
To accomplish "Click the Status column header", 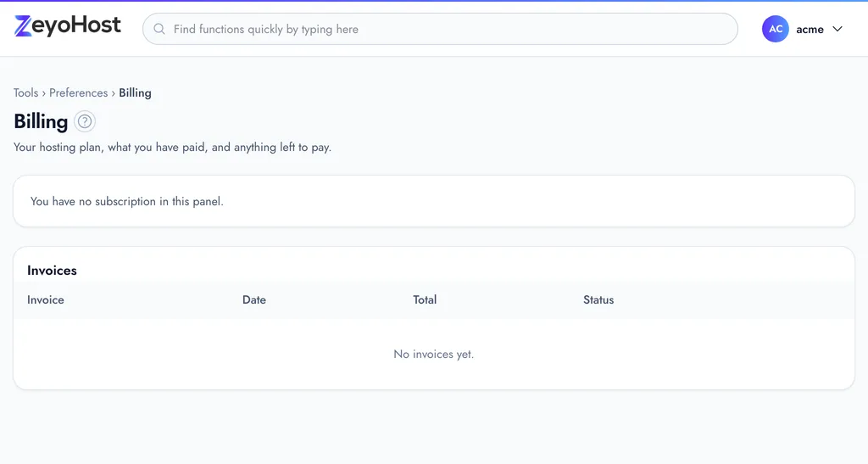I will [598, 299].
